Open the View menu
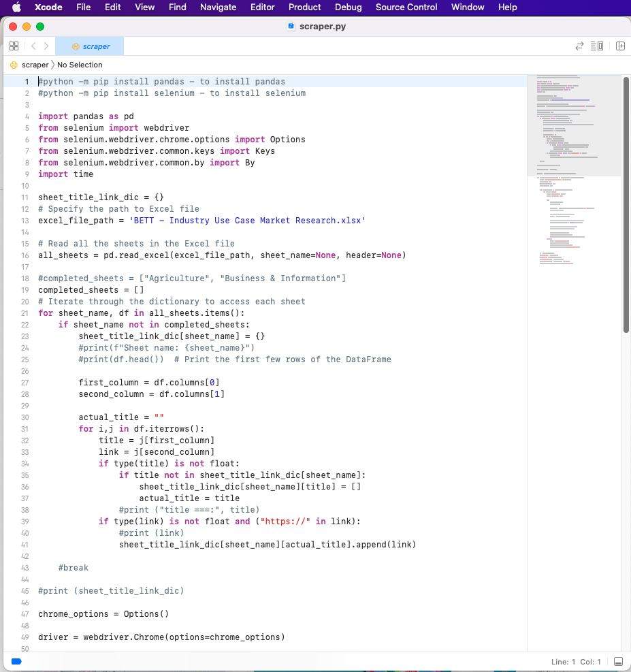Screen dimensions: 631x672 click(x=145, y=7)
